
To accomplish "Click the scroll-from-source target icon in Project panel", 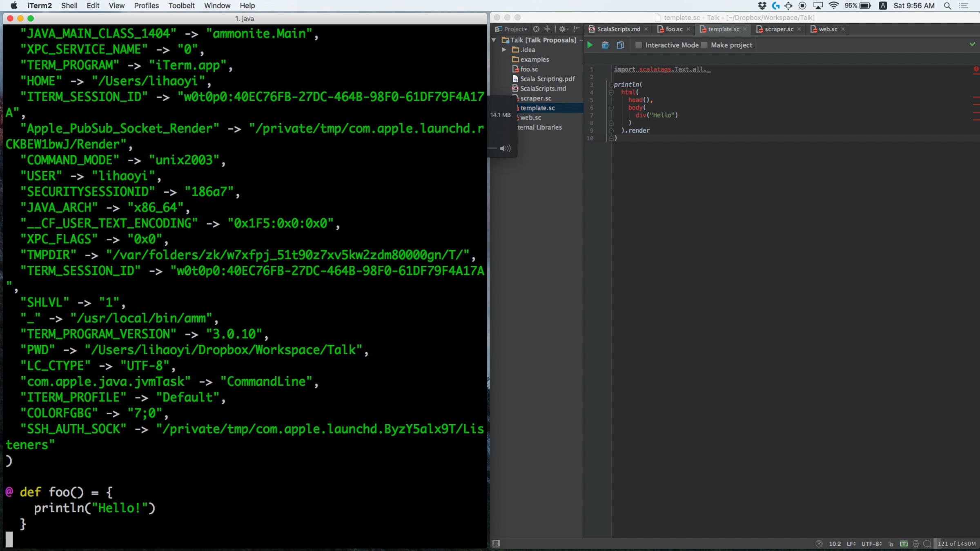I will click(x=537, y=29).
